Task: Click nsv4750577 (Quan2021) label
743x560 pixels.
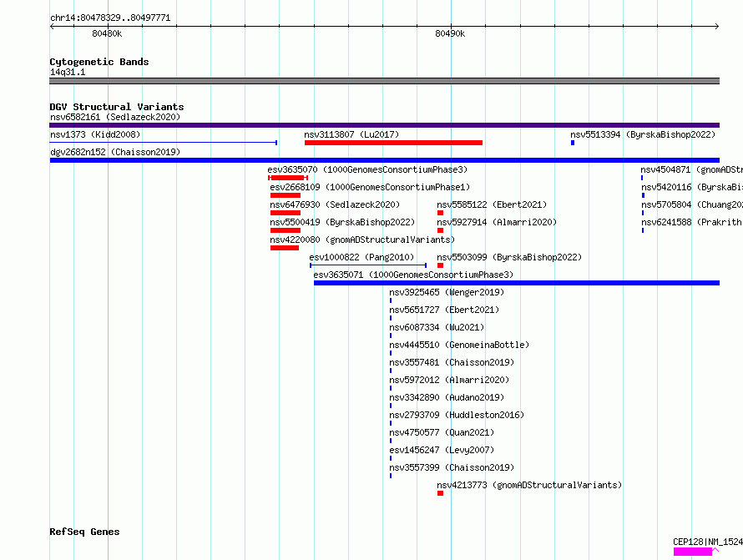Action: pyautogui.click(x=442, y=432)
